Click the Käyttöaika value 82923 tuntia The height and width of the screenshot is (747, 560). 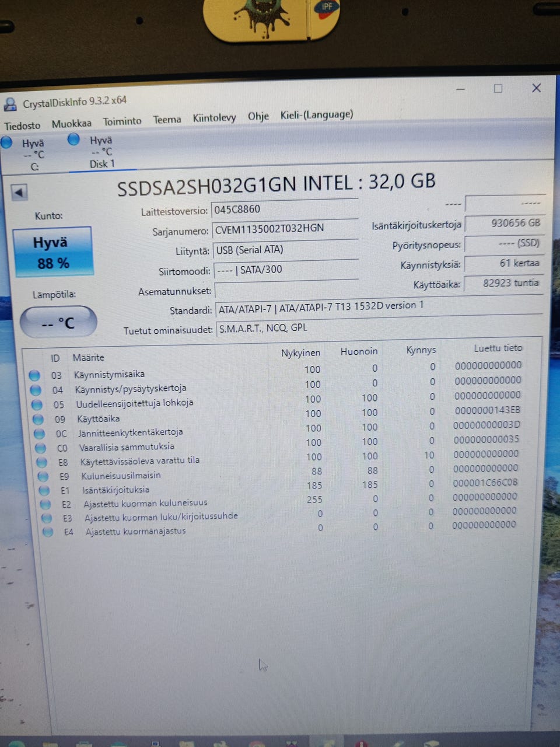[x=505, y=283]
